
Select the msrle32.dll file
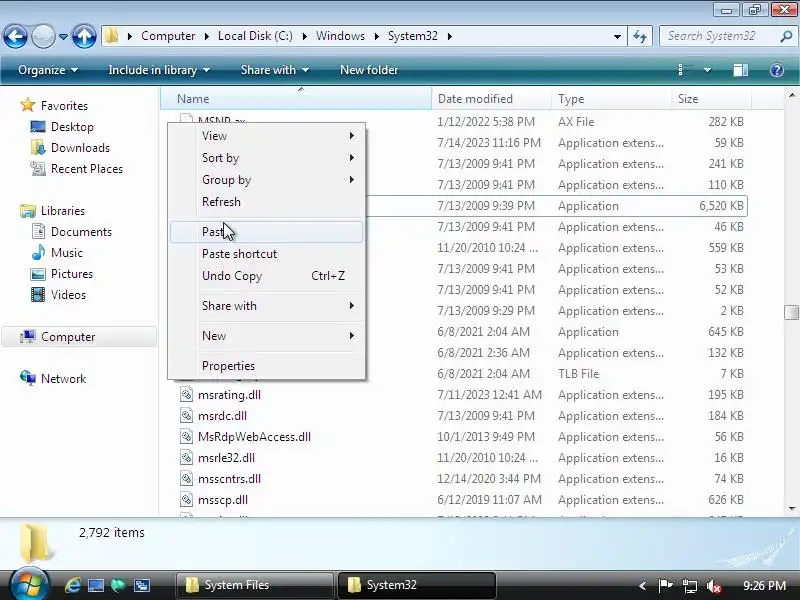coord(226,458)
